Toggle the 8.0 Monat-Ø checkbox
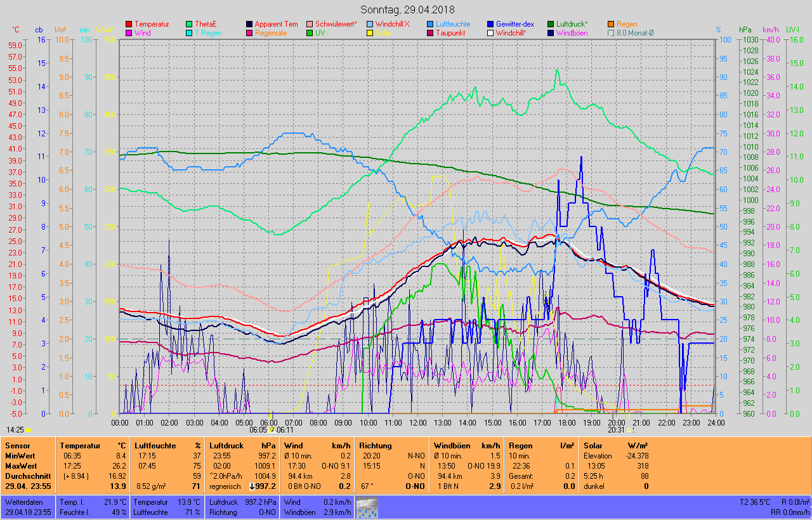Image resolution: width=812 pixels, height=520 pixels. coord(611,33)
